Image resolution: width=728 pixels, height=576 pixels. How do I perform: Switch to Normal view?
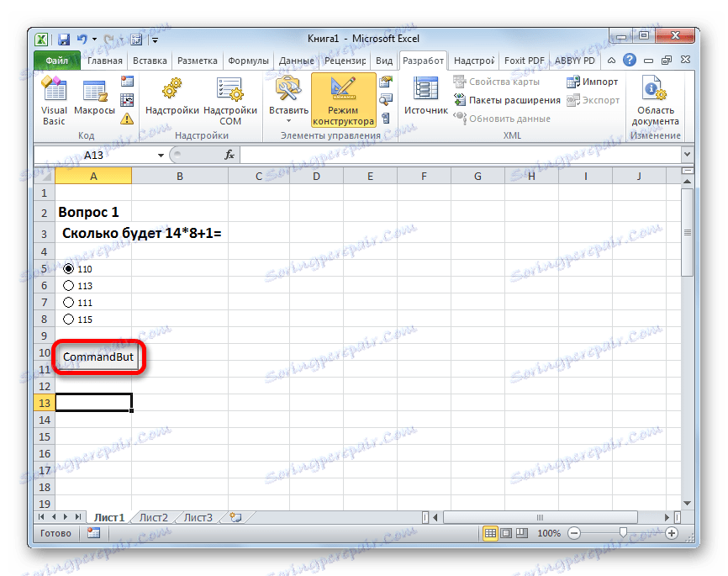(x=490, y=533)
